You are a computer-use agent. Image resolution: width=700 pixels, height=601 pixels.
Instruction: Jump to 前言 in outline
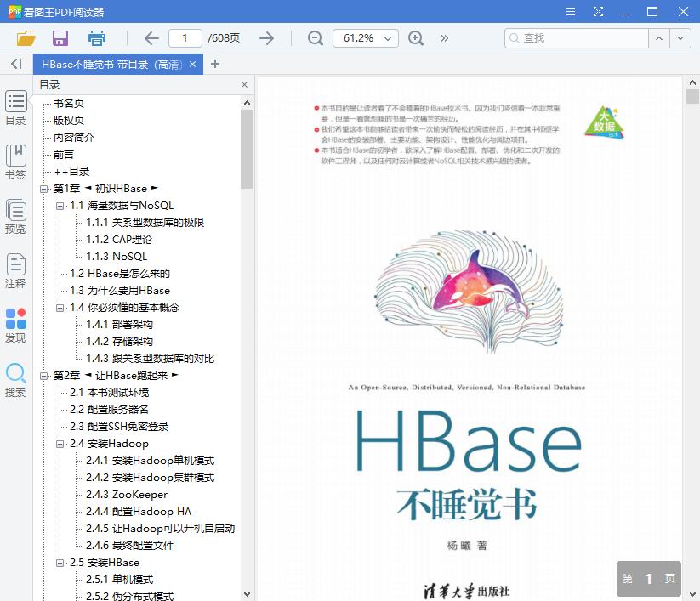pyautogui.click(x=64, y=155)
